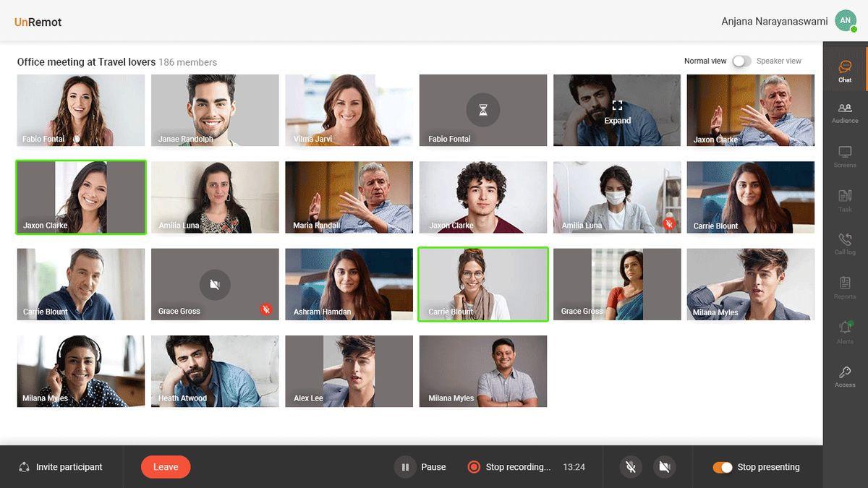
Task: Click Stop recording
Action: (509, 467)
